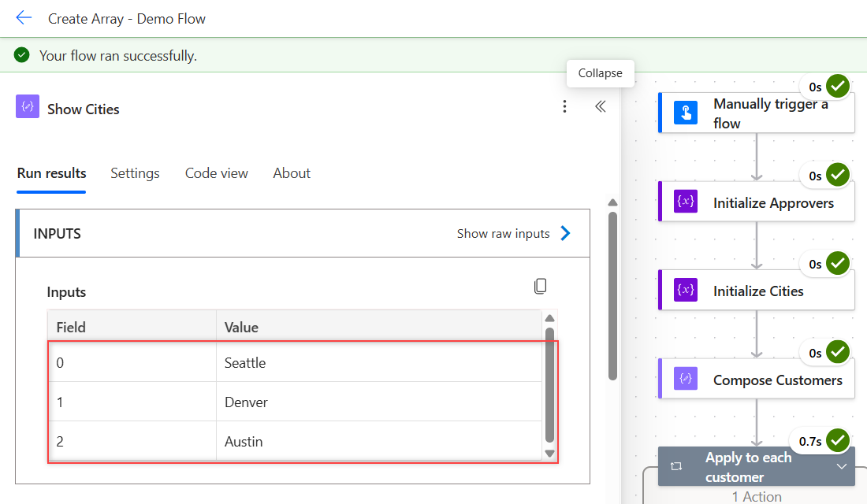Viewport: 867px width, 504px height.
Task: Click the inputs table scroll up arrow
Action: click(x=549, y=318)
